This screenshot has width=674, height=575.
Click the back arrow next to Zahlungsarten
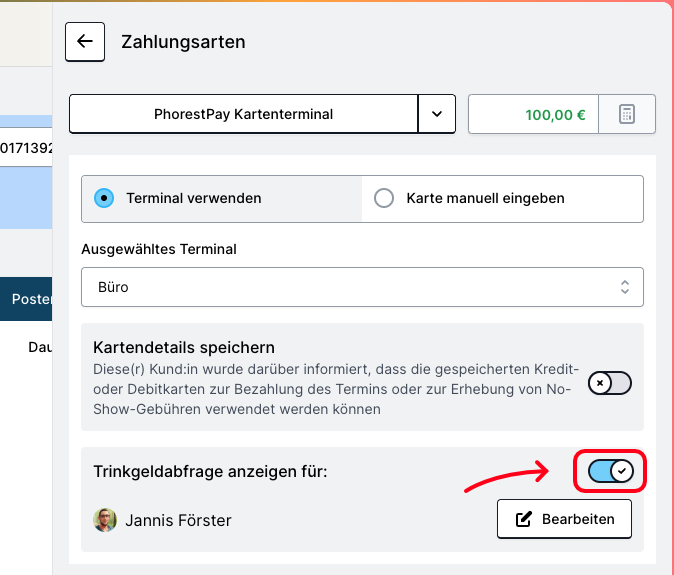[x=85, y=42]
